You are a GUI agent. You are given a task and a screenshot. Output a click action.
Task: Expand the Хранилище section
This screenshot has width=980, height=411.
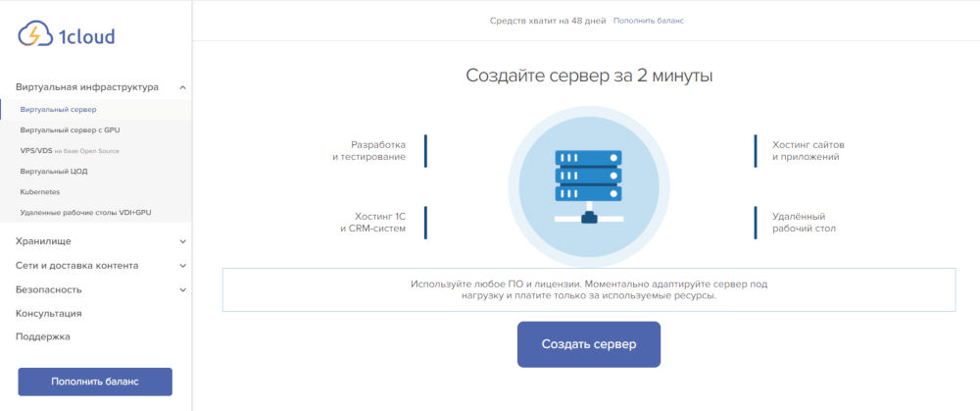[183, 241]
